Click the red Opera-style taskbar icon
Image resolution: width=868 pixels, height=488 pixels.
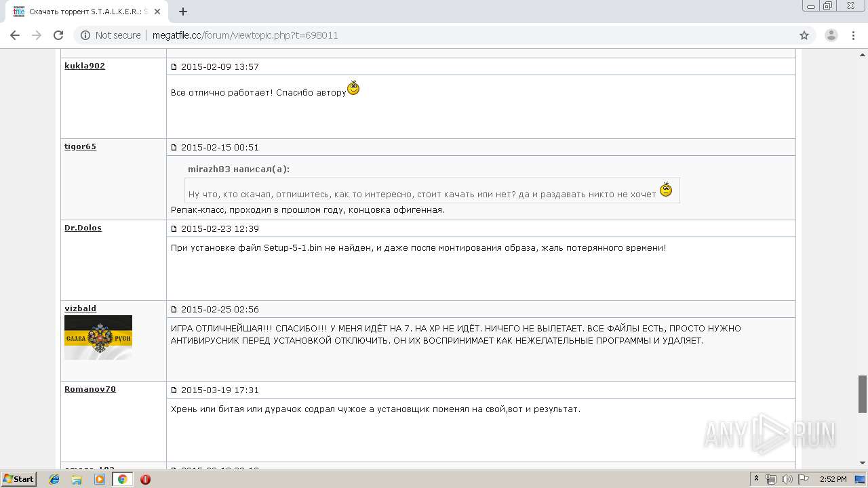coord(145,479)
